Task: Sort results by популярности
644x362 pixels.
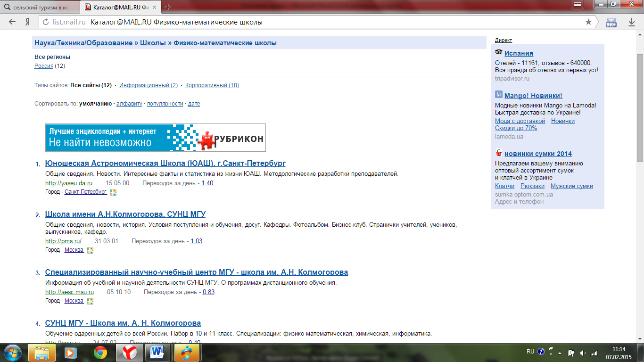Action: click(165, 104)
